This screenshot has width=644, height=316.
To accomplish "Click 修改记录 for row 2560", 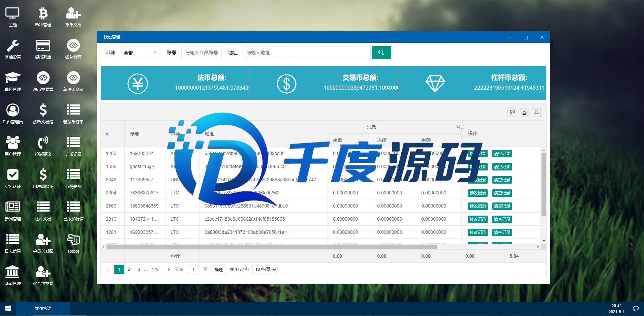I will (x=478, y=206).
